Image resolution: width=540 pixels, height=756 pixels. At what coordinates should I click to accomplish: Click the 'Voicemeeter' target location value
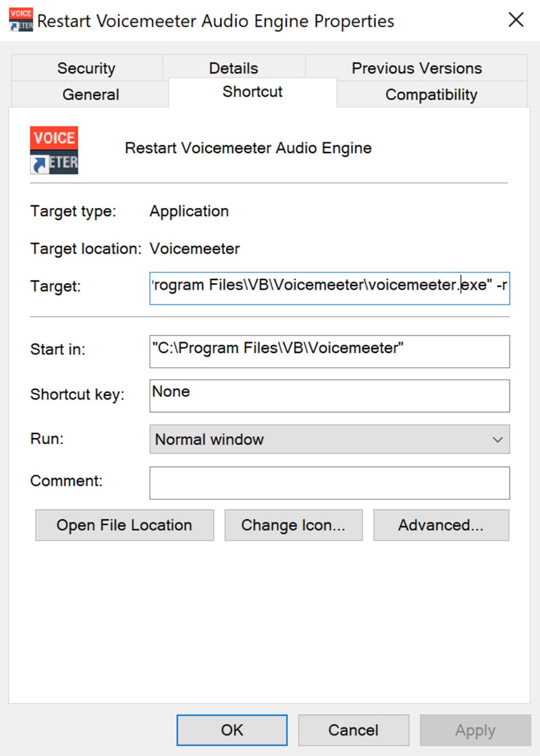(x=194, y=249)
